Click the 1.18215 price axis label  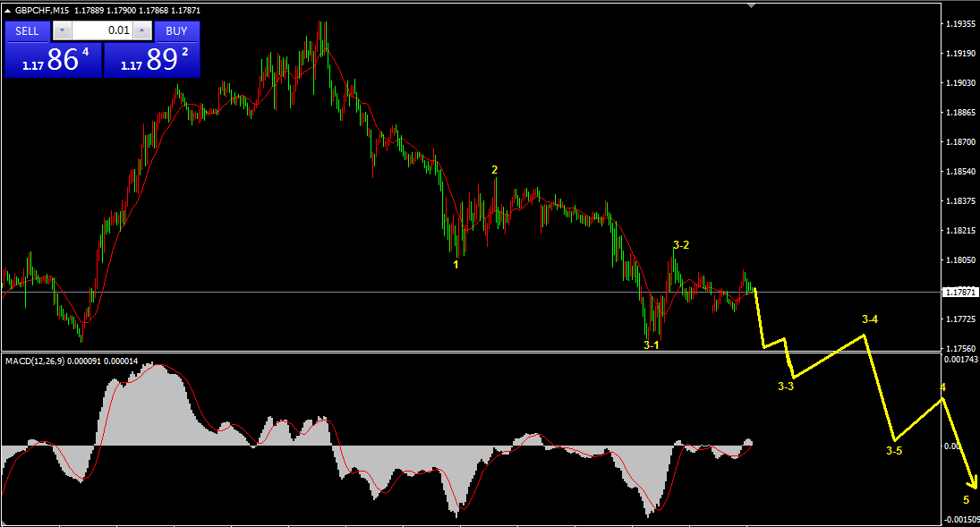point(960,231)
